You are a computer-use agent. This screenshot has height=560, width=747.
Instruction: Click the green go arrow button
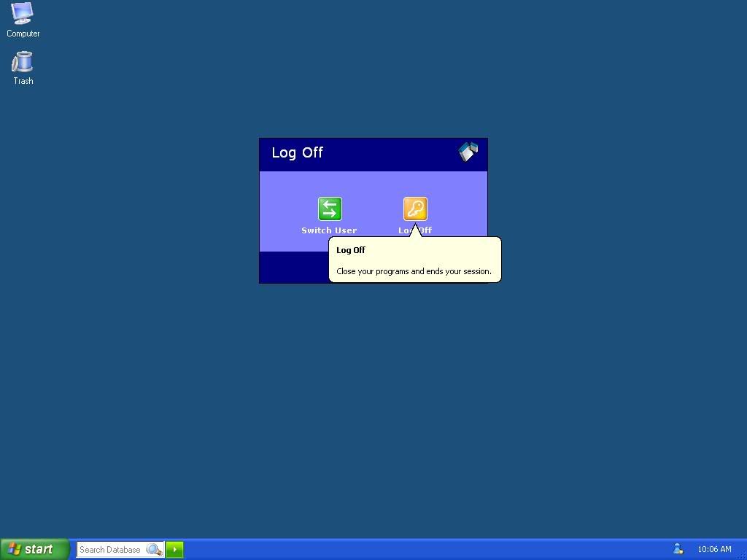coord(175,550)
